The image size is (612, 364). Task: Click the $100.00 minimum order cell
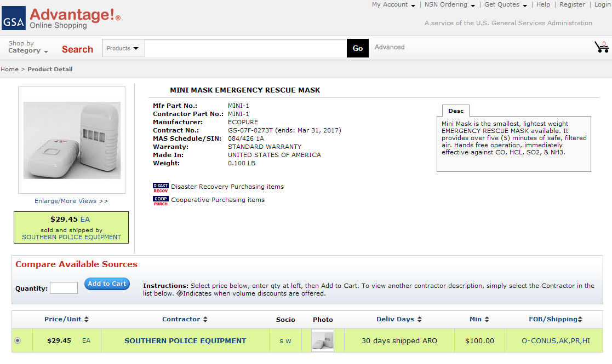[x=480, y=340]
